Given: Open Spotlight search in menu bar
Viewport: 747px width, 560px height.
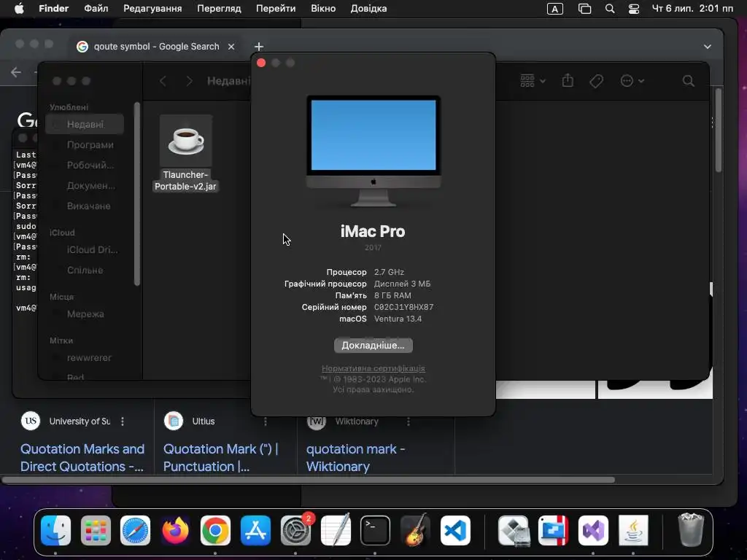Looking at the screenshot, I should (610, 9).
